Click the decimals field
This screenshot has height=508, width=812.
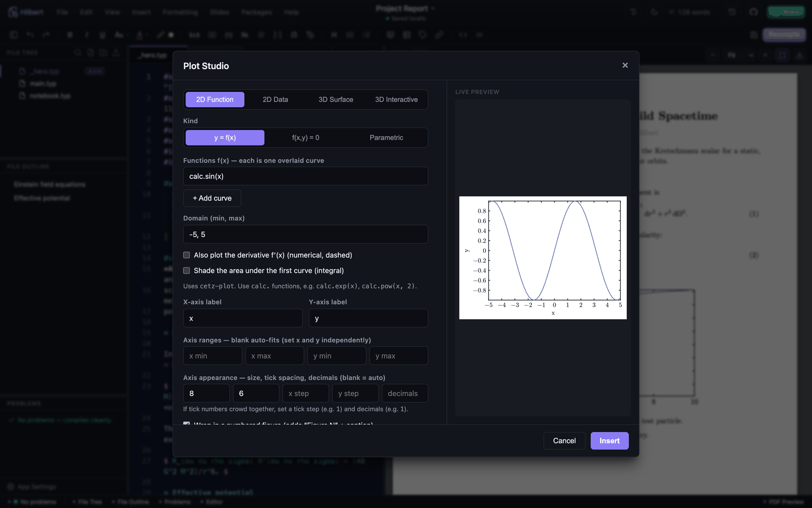[x=405, y=393]
